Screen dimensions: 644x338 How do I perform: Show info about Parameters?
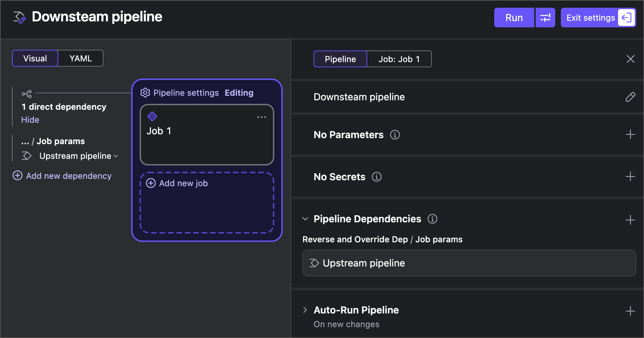(x=395, y=135)
